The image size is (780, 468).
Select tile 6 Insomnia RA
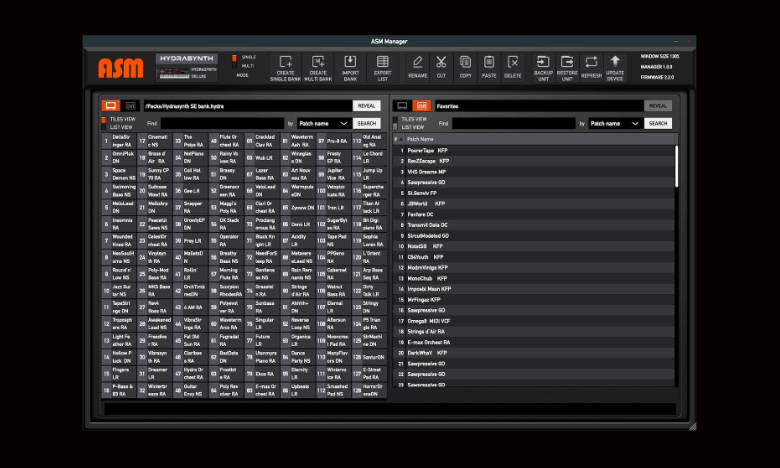click(119, 224)
